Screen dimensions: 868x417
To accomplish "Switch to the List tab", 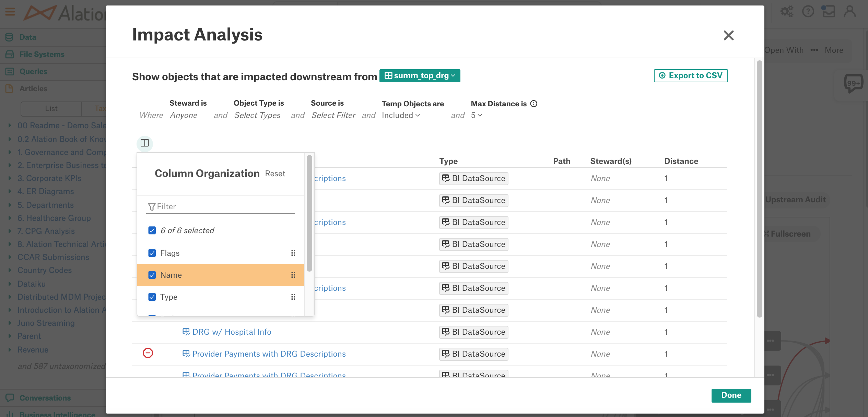I will pos(51,109).
